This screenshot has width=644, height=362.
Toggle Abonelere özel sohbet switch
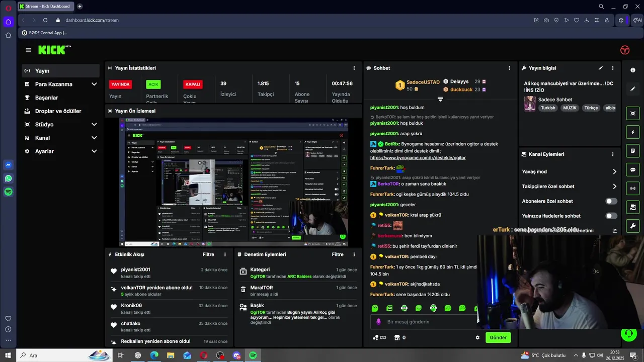point(611,201)
